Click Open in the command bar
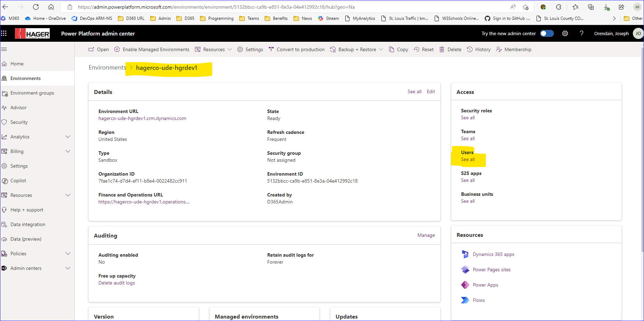 98,49
